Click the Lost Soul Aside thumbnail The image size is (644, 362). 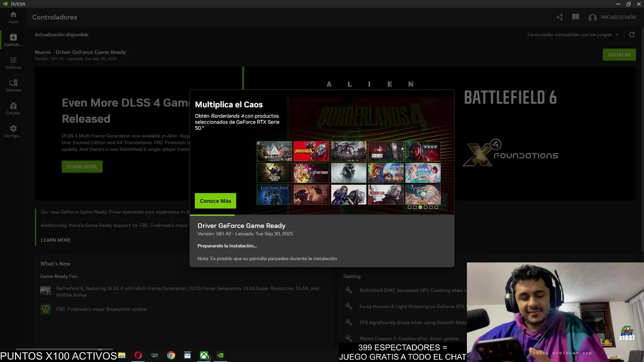coord(274,195)
